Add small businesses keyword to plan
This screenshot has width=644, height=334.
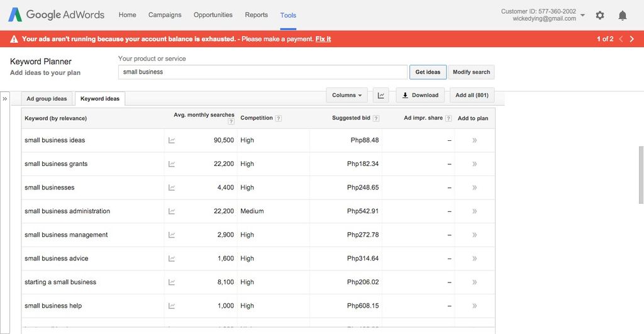click(x=474, y=187)
